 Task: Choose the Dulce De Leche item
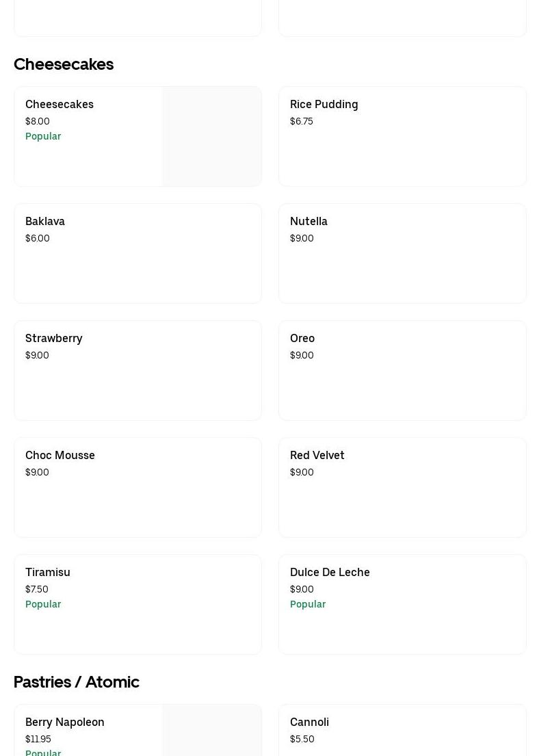[402, 604]
